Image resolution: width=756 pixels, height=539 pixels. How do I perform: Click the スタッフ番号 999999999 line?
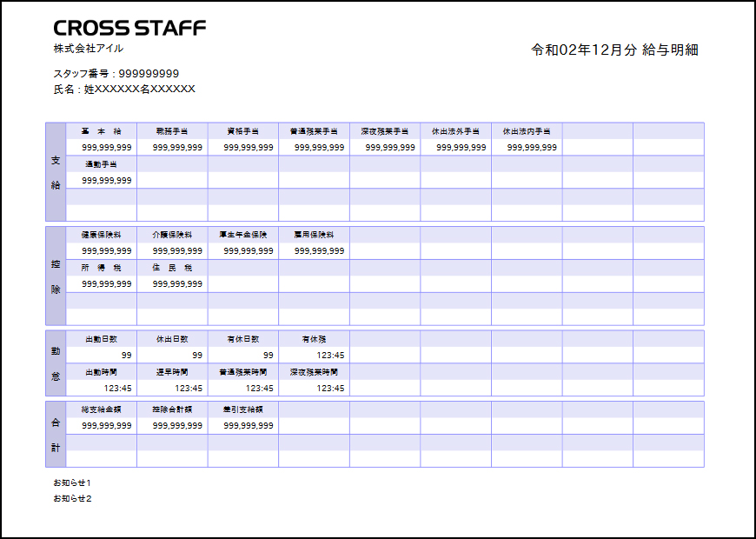click(116, 74)
